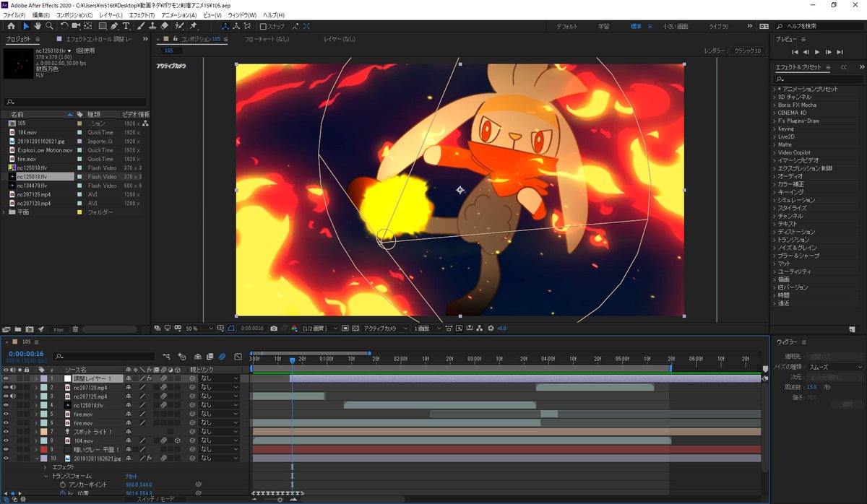Open the コンポジション(C) menu
This screenshot has width=867, height=504.
(x=74, y=14)
